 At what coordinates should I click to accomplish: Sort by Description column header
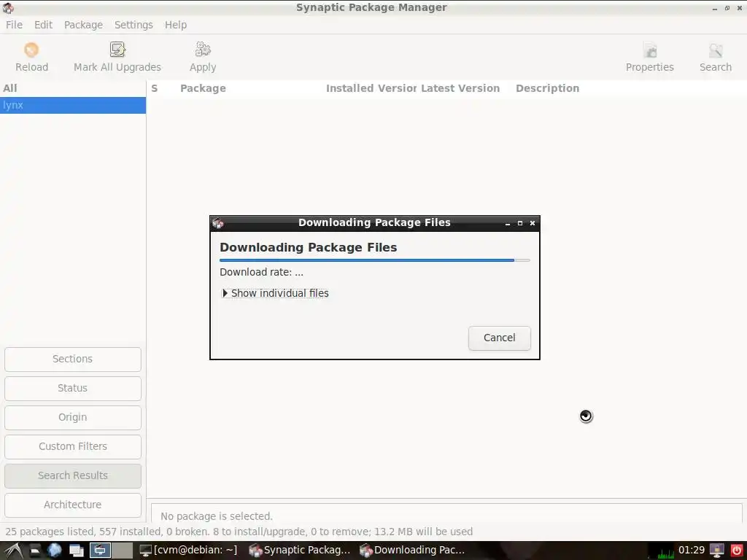pyautogui.click(x=547, y=88)
